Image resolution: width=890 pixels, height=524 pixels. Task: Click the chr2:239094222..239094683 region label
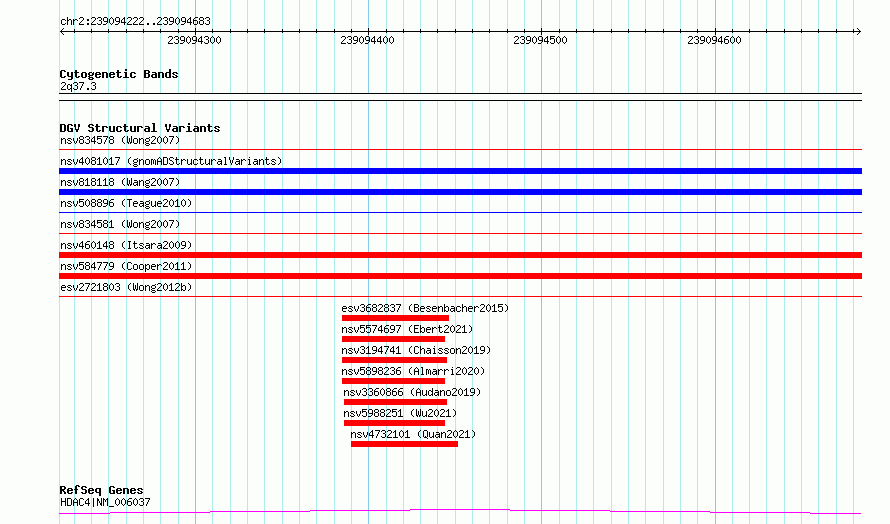click(x=135, y=21)
